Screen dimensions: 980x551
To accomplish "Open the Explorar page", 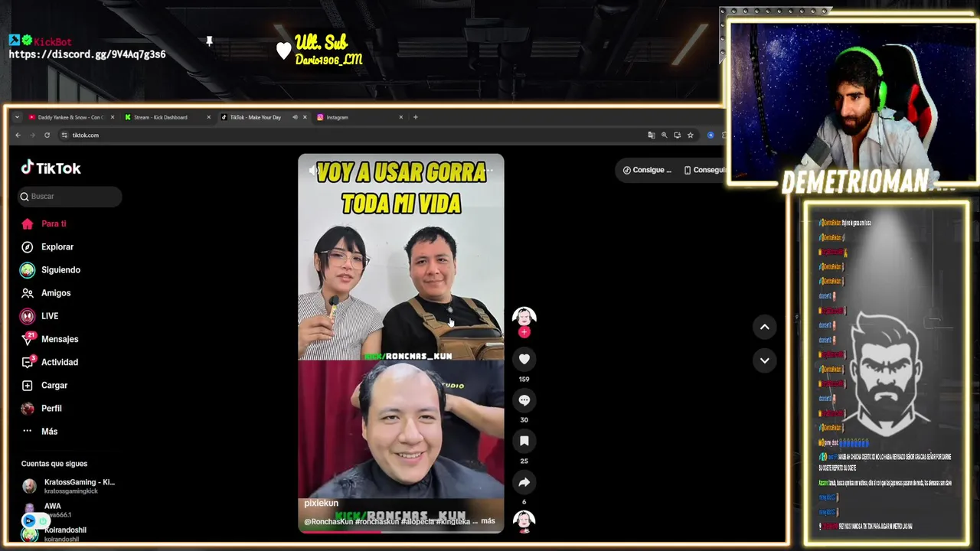I will 57,247.
